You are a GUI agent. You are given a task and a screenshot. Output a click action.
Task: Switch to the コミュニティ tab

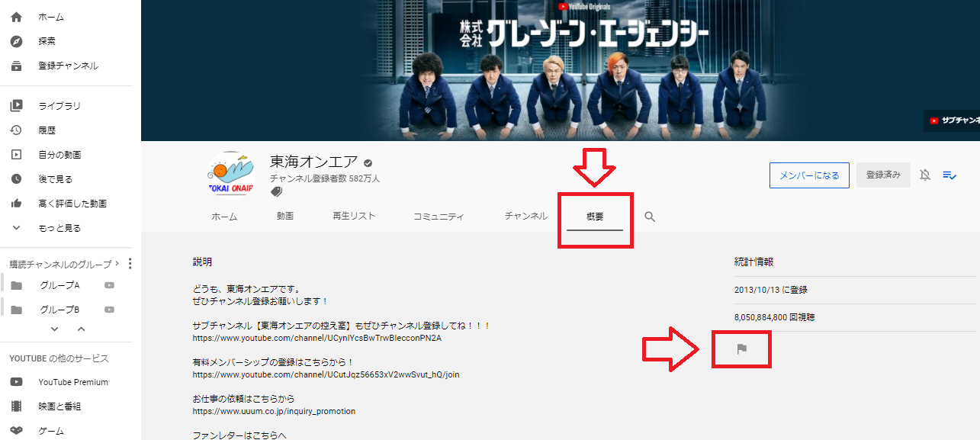pos(439,217)
